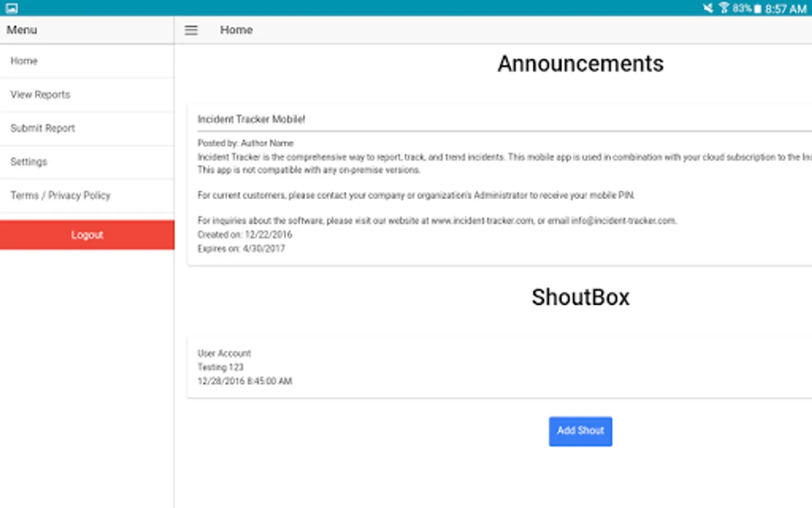Viewport: 812px width, 508px height.
Task: Click the 'Created on: 12/22/2016' text
Action: [245, 234]
